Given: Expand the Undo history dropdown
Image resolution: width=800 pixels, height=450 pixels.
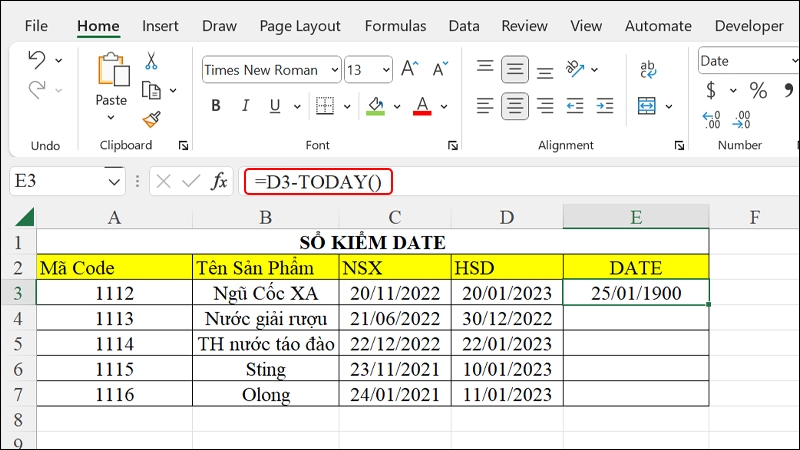Looking at the screenshot, I should coord(59,61).
